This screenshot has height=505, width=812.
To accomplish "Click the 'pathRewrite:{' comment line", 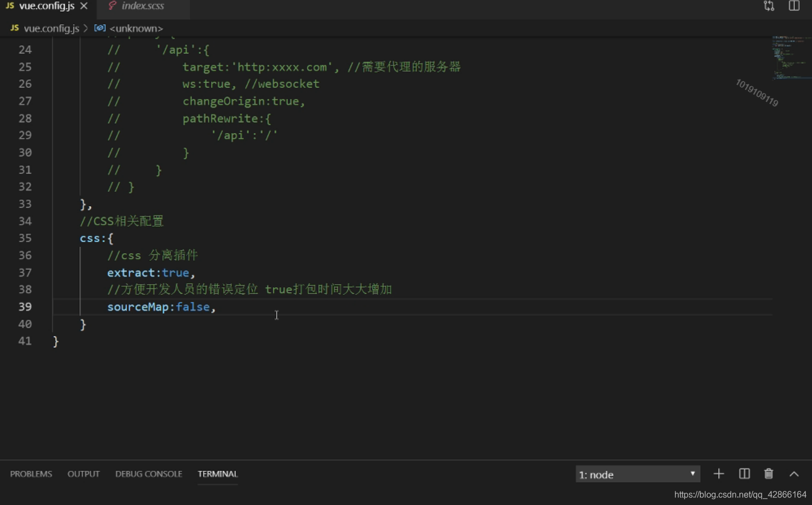I will pos(226,119).
